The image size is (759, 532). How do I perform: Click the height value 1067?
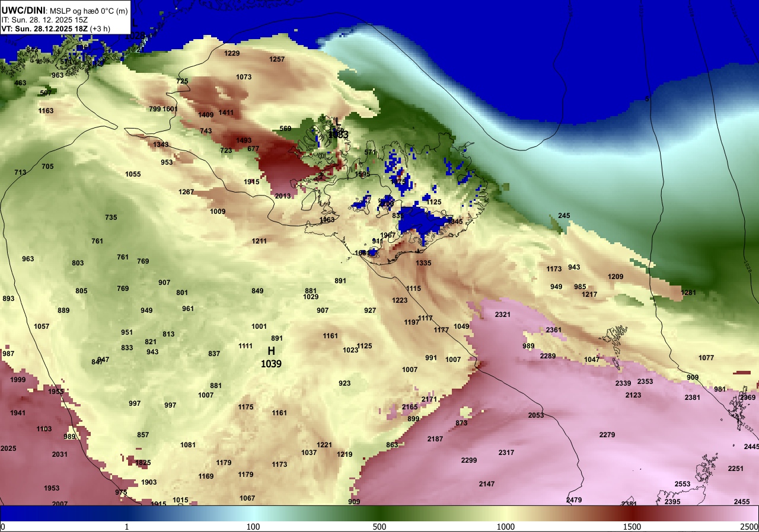247,498
